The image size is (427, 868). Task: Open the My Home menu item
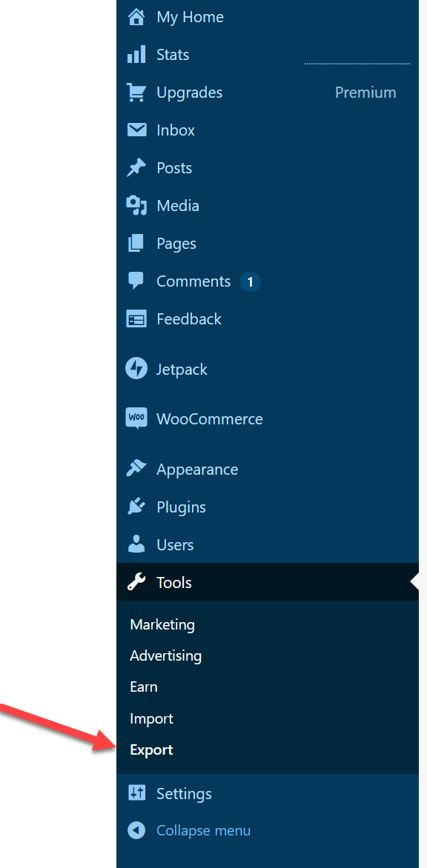pyautogui.click(x=190, y=17)
